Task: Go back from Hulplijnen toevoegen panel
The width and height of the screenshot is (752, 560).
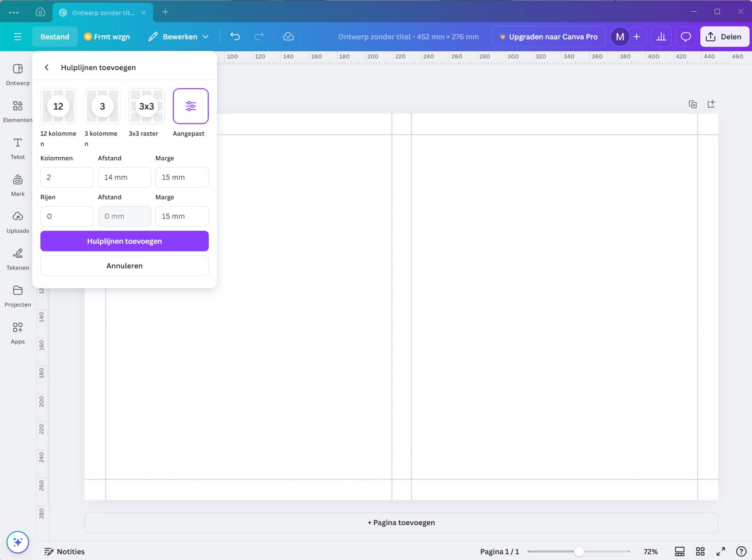Action: tap(47, 67)
